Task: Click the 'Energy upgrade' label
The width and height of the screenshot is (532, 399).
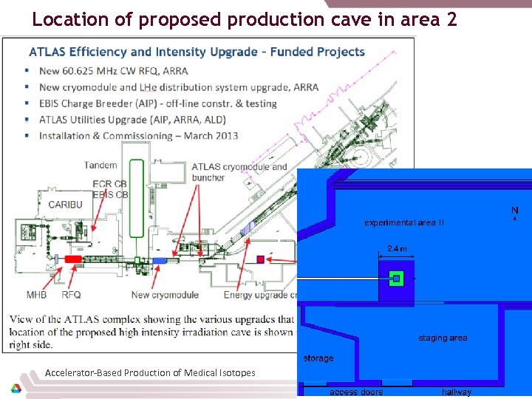Action: pyautogui.click(x=260, y=295)
